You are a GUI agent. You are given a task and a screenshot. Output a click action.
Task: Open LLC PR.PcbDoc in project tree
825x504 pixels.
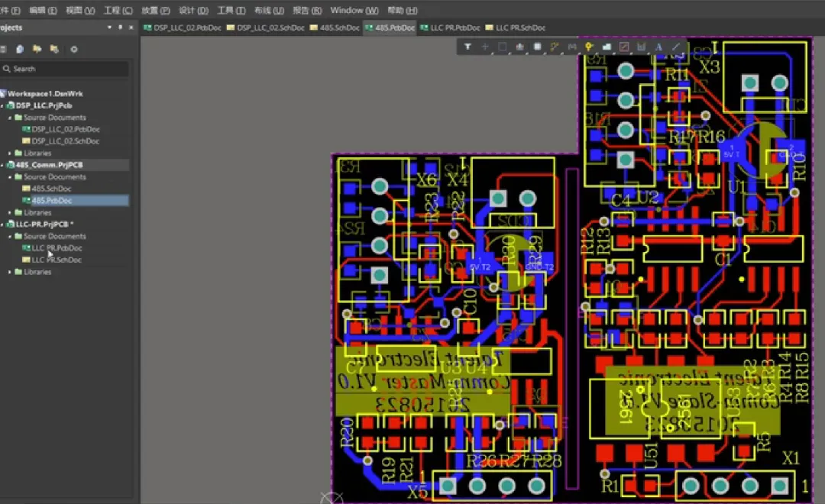pos(57,247)
